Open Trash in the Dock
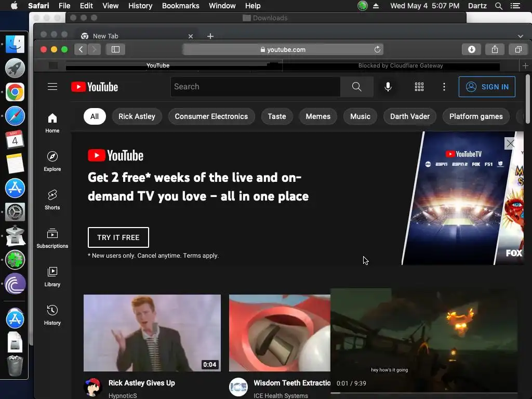Viewport: 532px width, 399px height. [15, 366]
